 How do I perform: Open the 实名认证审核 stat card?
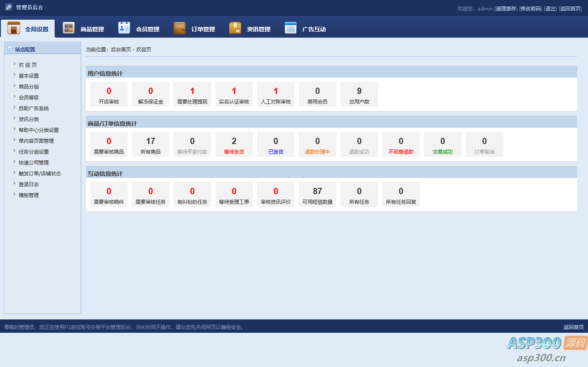234,94
